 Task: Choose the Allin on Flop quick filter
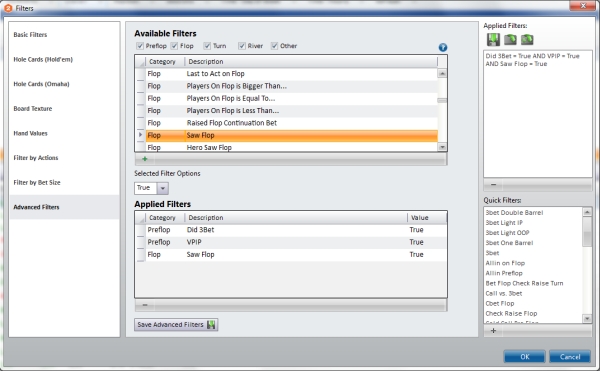click(505, 263)
